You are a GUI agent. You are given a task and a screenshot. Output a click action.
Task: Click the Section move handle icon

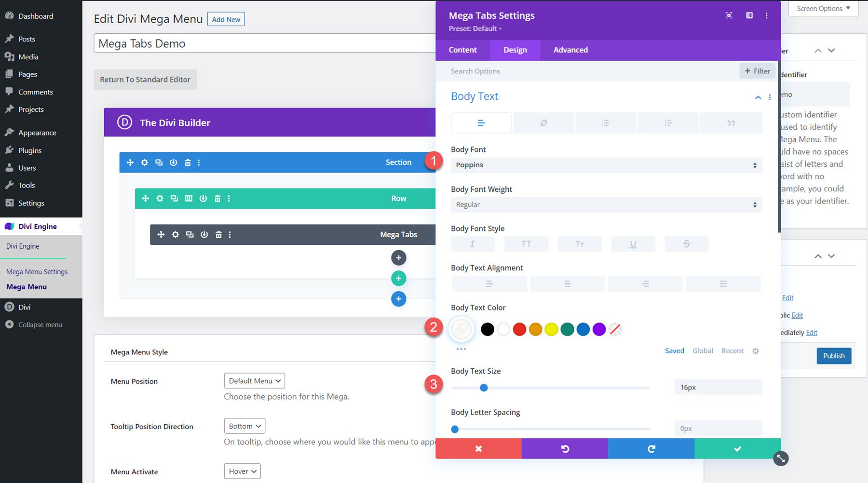coord(130,162)
